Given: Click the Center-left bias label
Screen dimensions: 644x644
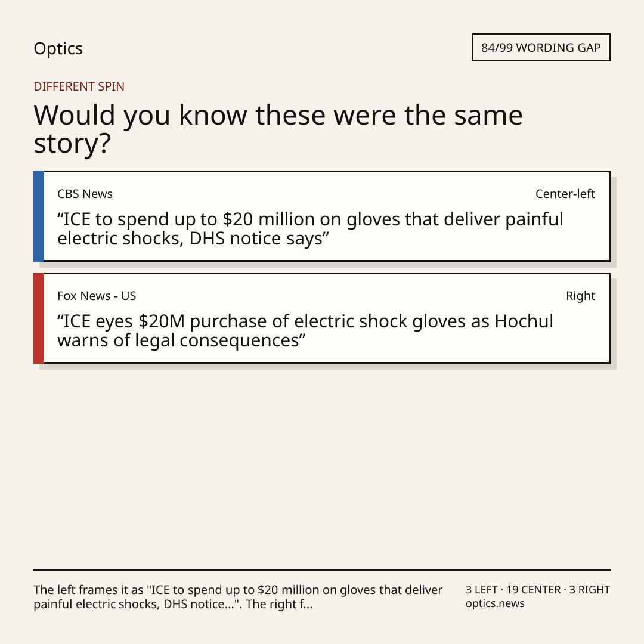Looking at the screenshot, I should click(x=565, y=194).
